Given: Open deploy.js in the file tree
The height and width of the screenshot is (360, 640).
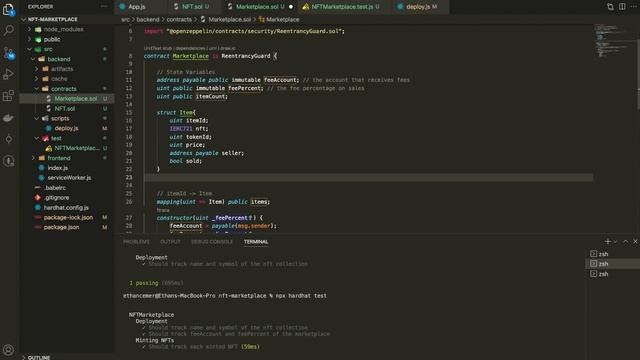Looking at the screenshot, I should [x=67, y=128].
